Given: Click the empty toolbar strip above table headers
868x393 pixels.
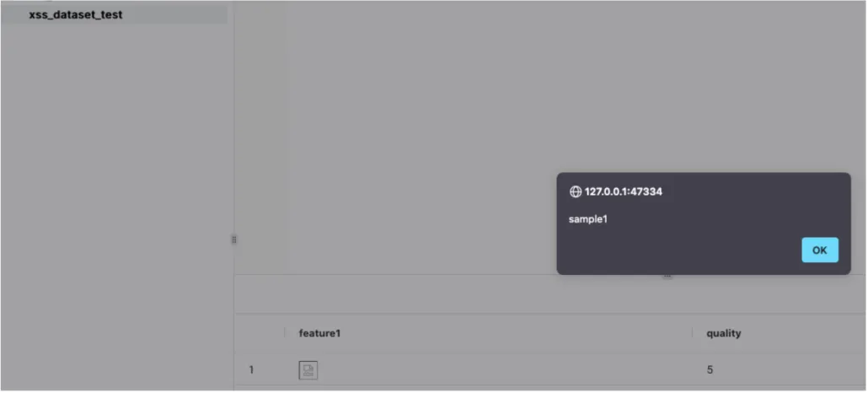Looking at the screenshot, I should pos(551,293).
